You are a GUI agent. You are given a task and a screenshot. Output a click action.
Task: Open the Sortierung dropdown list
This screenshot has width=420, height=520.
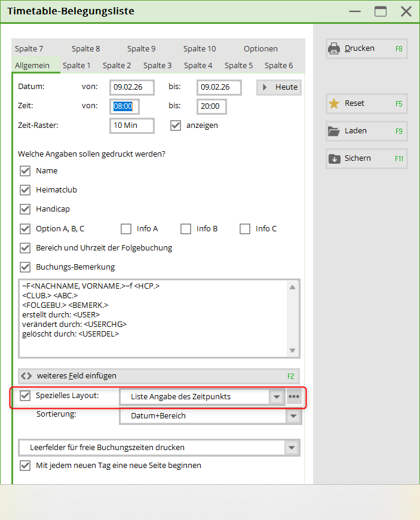coord(292,416)
